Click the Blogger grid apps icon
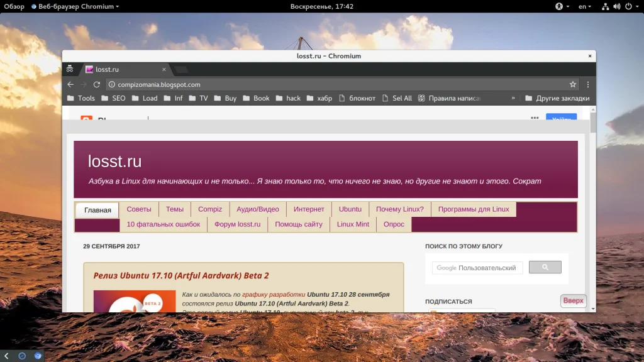Viewport: 644px width, 362px height. pyautogui.click(x=535, y=118)
